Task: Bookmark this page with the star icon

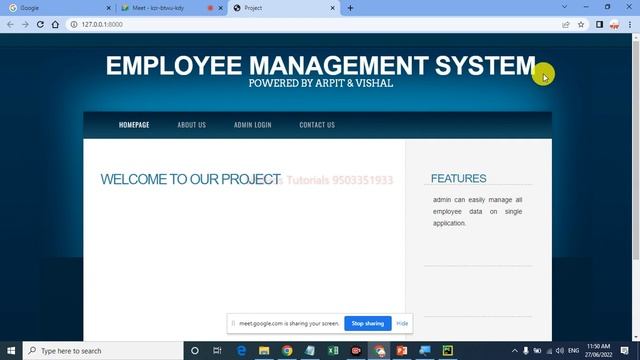Action: point(581,24)
